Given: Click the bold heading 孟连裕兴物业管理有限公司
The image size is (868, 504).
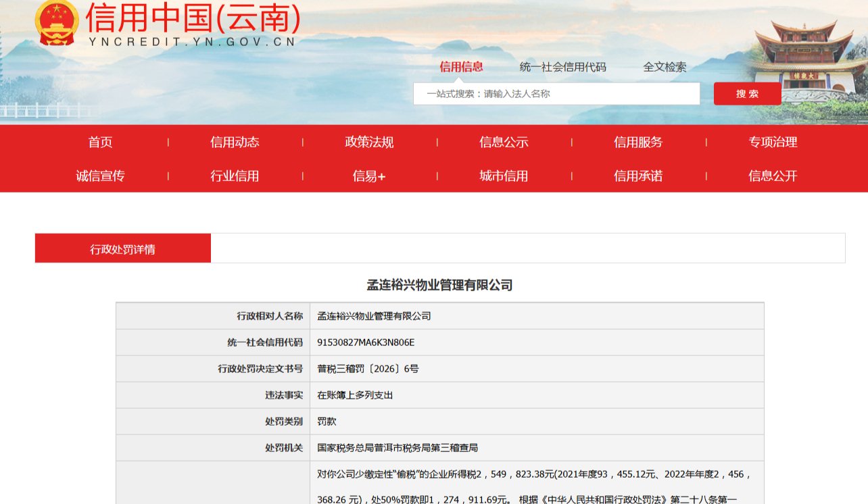Looking at the screenshot, I should pyautogui.click(x=439, y=285).
